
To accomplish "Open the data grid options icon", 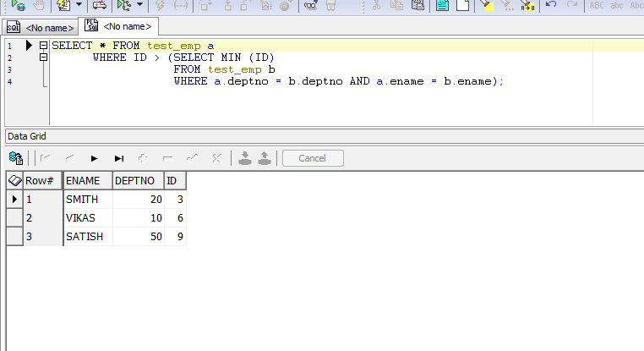I will click(x=15, y=157).
